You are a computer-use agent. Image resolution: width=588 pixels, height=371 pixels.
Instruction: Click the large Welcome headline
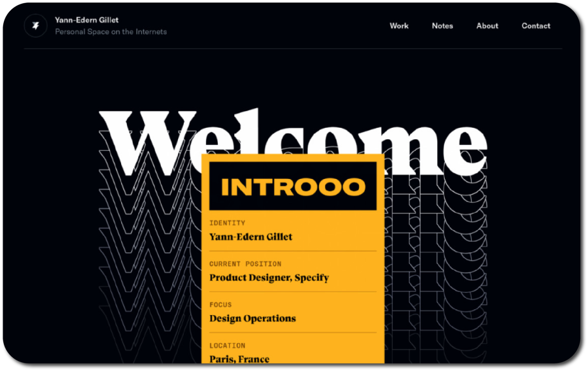(293, 142)
